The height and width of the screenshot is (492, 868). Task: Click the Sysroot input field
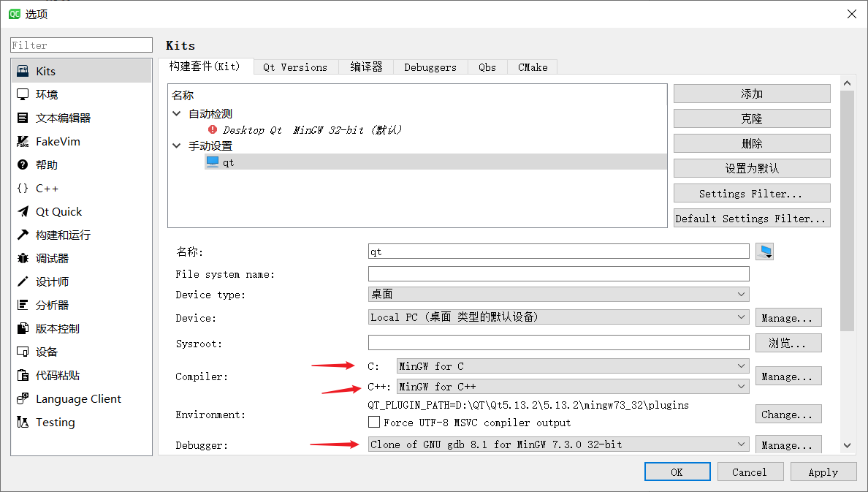[x=558, y=343]
